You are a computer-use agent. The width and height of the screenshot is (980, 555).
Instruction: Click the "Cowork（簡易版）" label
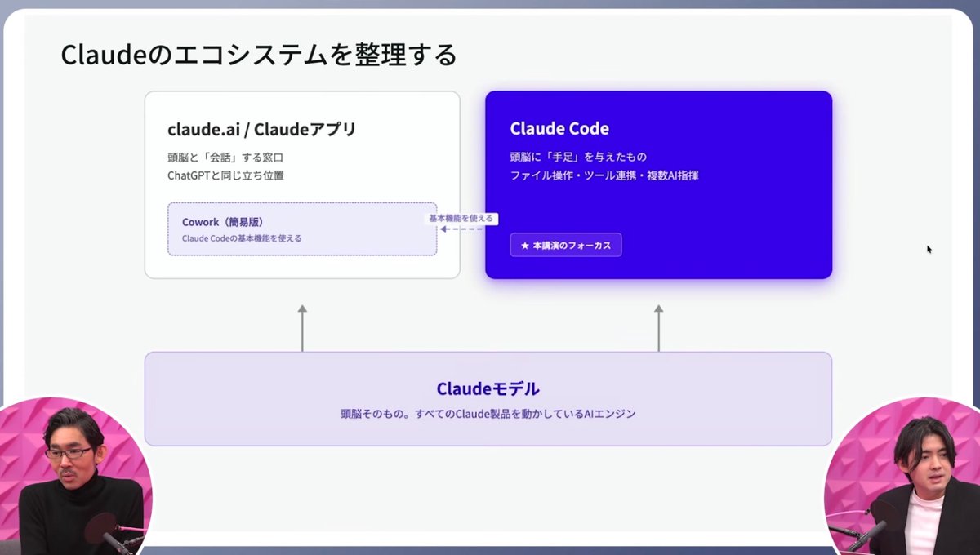coord(222,222)
